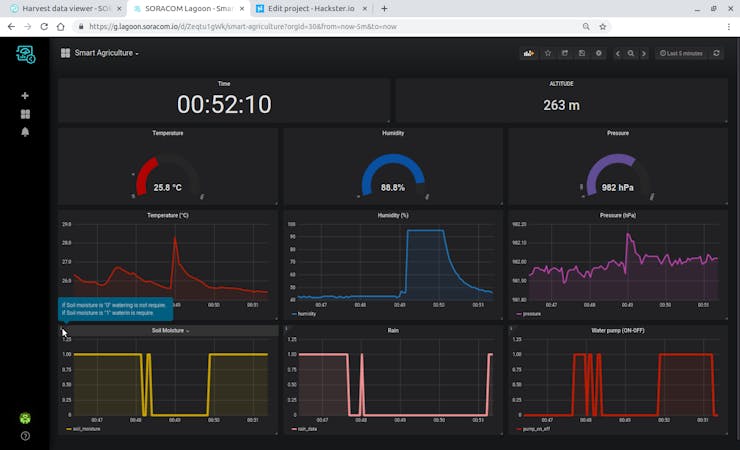The image size is (740, 450).
Task: Switch to Edit project Hackster.io tab
Action: [x=310, y=8]
